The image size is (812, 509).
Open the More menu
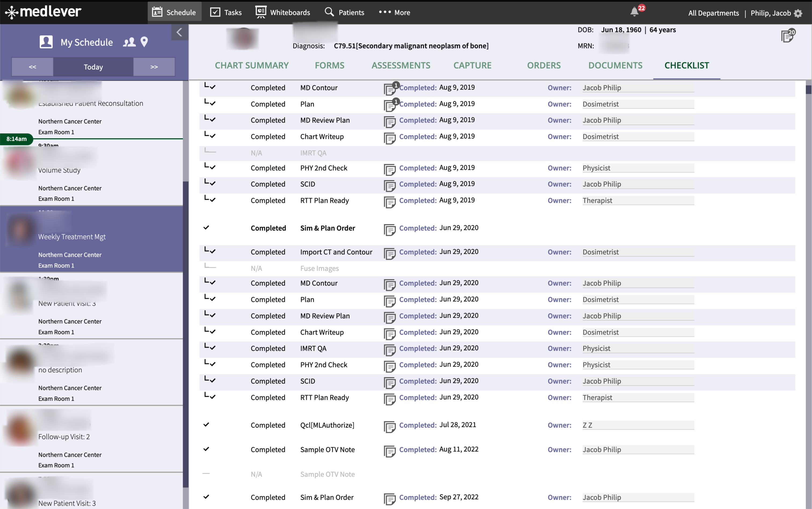point(394,12)
